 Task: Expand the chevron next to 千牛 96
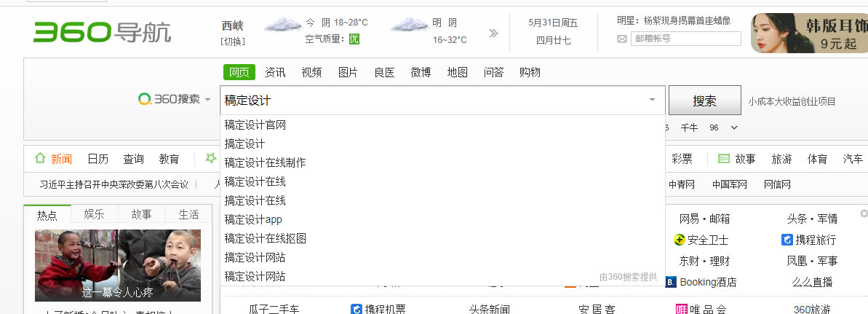pos(734,127)
